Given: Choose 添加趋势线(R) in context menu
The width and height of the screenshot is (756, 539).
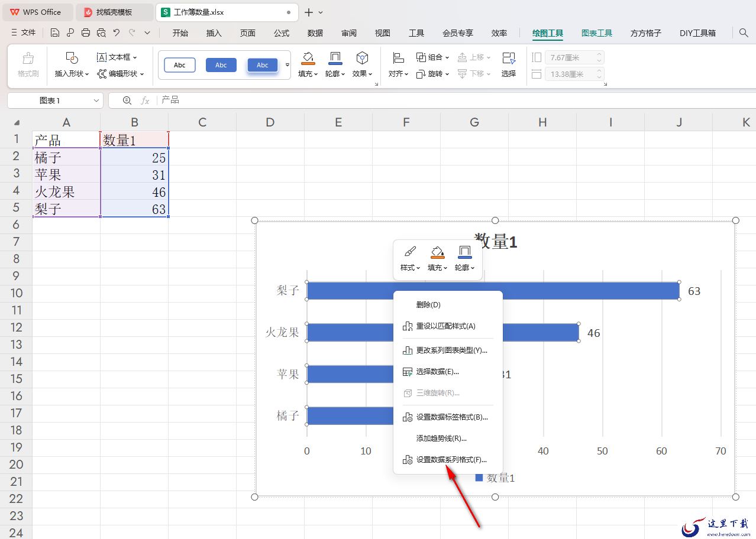Looking at the screenshot, I should tap(448, 439).
